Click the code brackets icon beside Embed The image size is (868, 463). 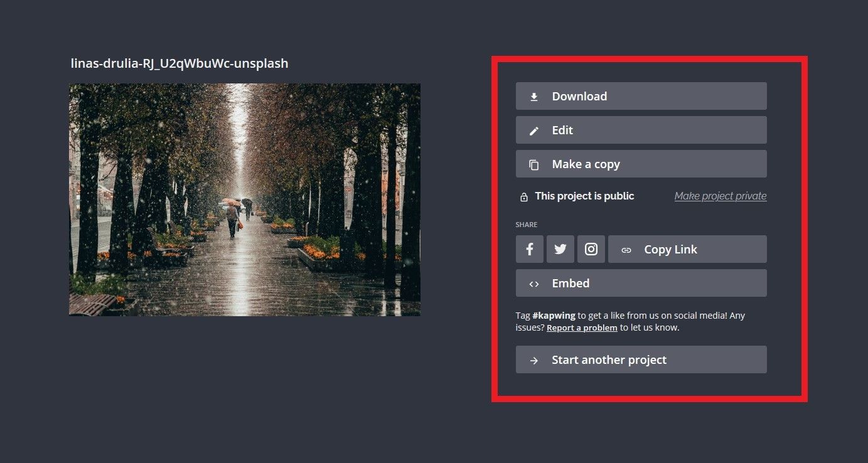click(x=534, y=284)
